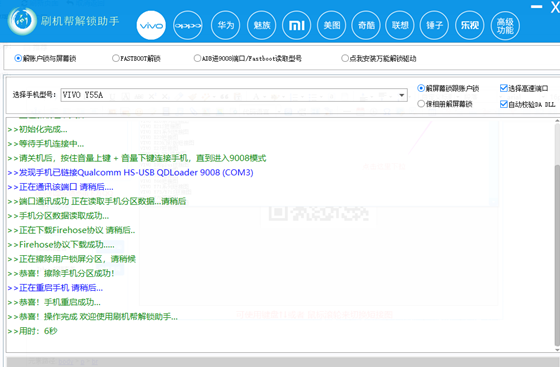
Task: Expand the phone model dropdown arrow
Action: pos(402,95)
